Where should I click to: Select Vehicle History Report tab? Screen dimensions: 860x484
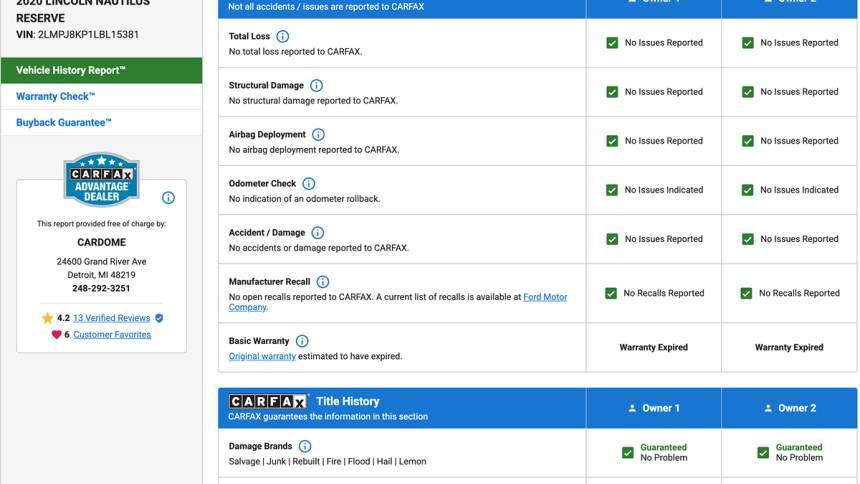click(101, 70)
